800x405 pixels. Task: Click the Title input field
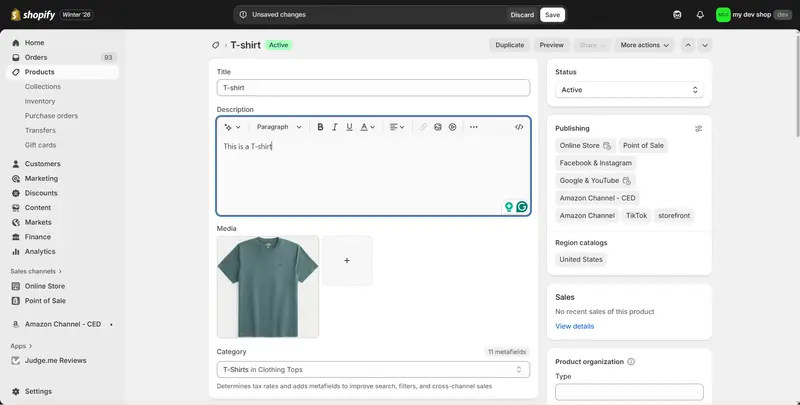tap(373, 88)
